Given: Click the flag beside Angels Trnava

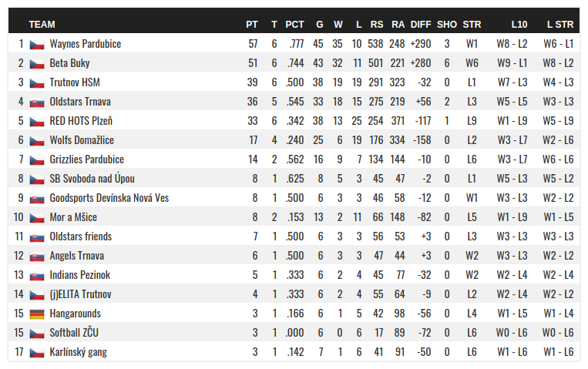Looking at the screenshot, I should click(x=37, y=257).
